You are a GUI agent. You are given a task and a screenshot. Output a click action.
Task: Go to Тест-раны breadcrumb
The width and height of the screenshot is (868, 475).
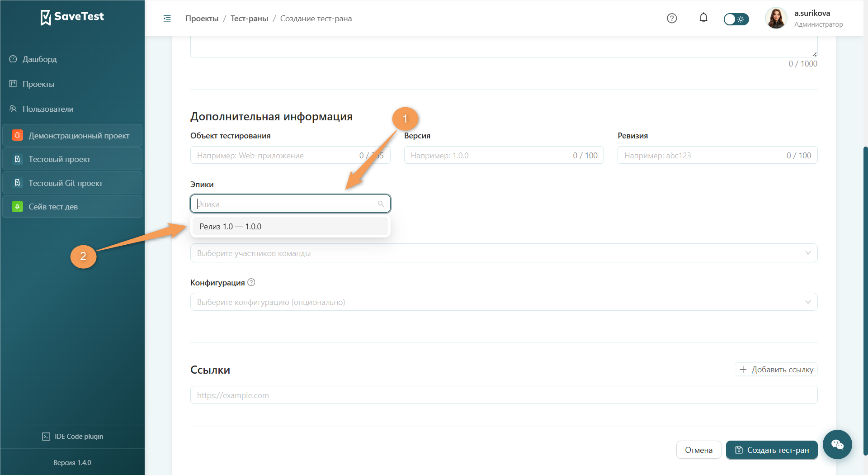coord(249,19)
